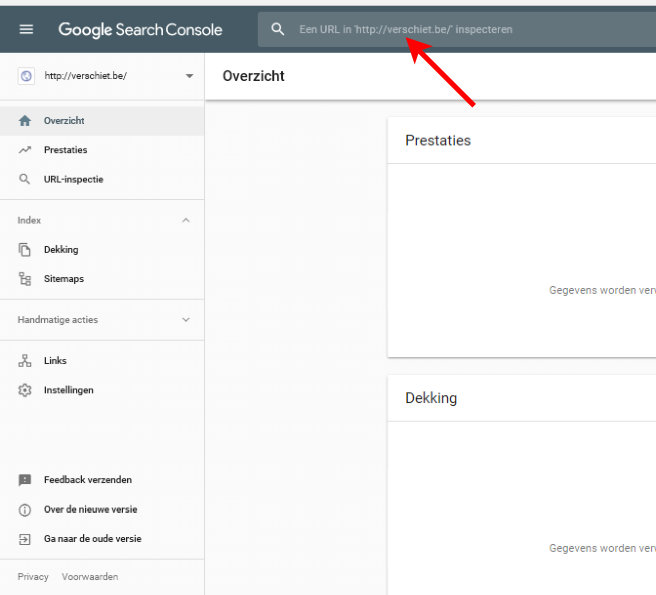
Task: Open the hamburger navigation menu
Action: [x=26, y=29]
